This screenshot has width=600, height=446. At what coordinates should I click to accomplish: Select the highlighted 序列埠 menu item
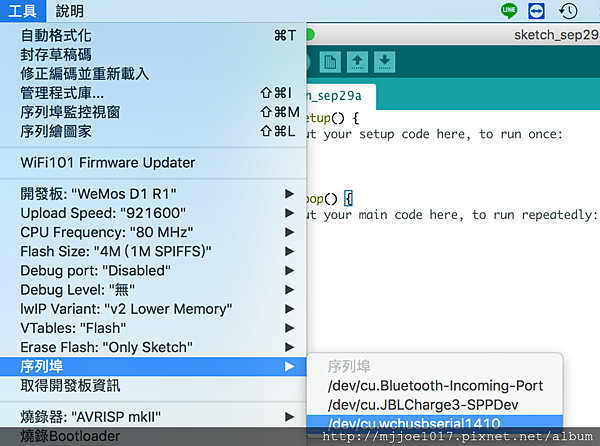pos(153,366)
